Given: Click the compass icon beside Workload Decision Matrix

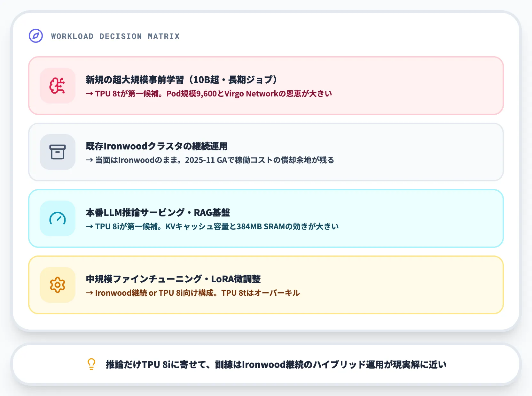Looking at the screenshot, I should tap(36, 36).
